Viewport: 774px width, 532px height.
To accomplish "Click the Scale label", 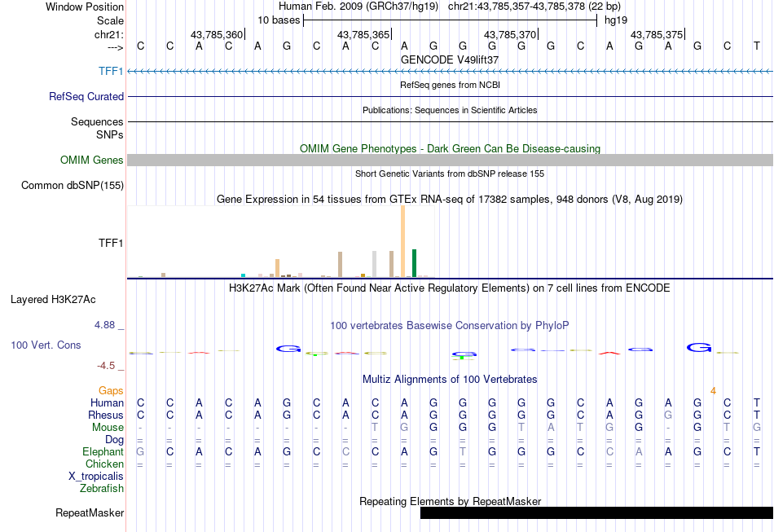I will coord(110,20).
